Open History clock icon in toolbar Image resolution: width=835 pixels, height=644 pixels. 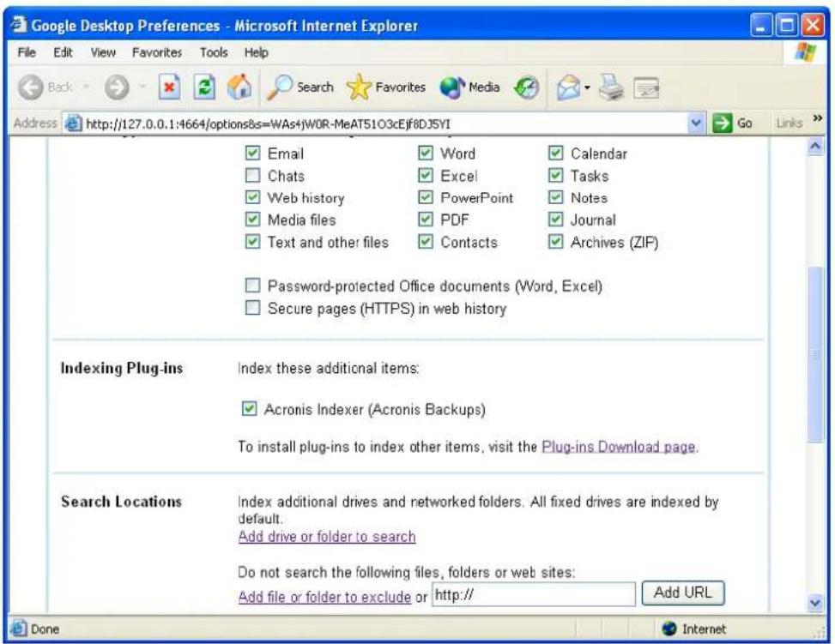pyautogui.click(x=526, y=87)
